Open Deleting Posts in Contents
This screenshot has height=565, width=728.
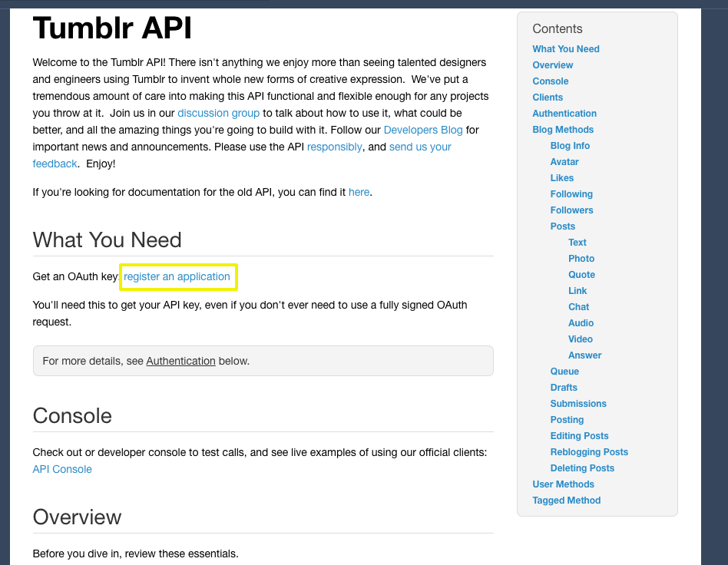tap(582, 468)
